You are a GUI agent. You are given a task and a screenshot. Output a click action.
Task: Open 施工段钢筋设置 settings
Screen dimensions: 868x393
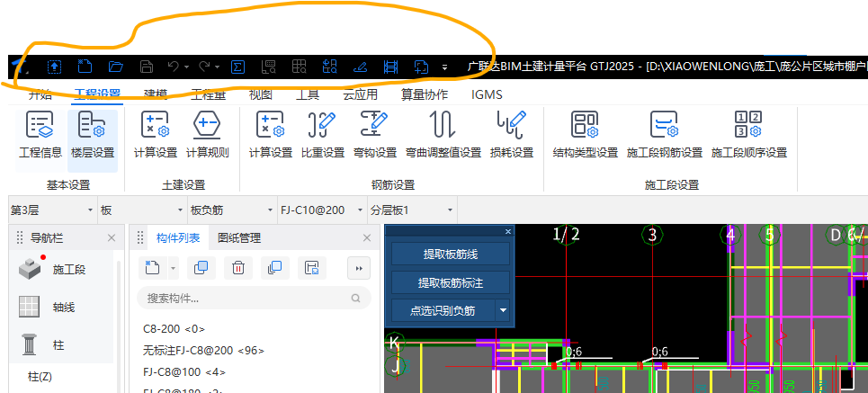click(665, 135)
